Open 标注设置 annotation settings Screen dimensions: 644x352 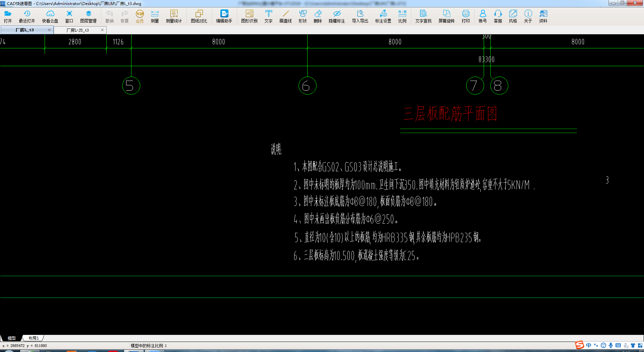(x=383, y=16)
